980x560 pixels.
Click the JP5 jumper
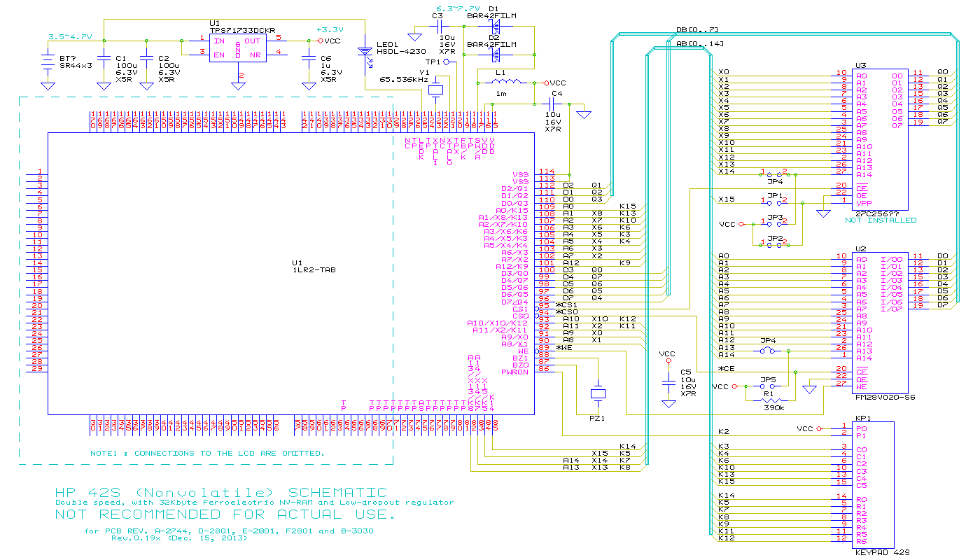[769, 386]
